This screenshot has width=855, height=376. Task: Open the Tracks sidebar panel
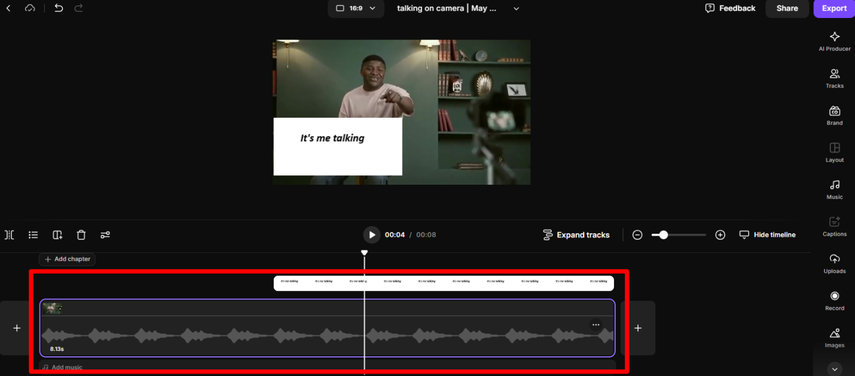tap(834, 78)
